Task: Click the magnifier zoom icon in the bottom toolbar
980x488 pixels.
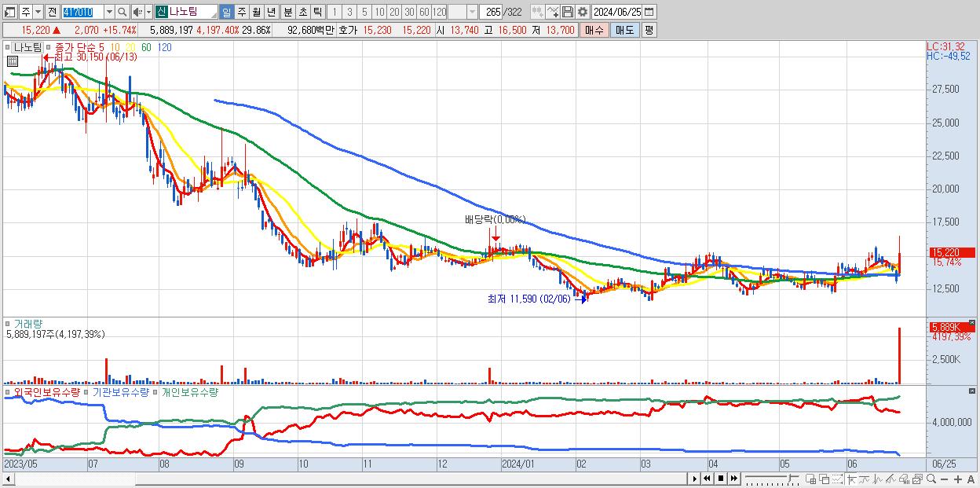Action: 931,479
